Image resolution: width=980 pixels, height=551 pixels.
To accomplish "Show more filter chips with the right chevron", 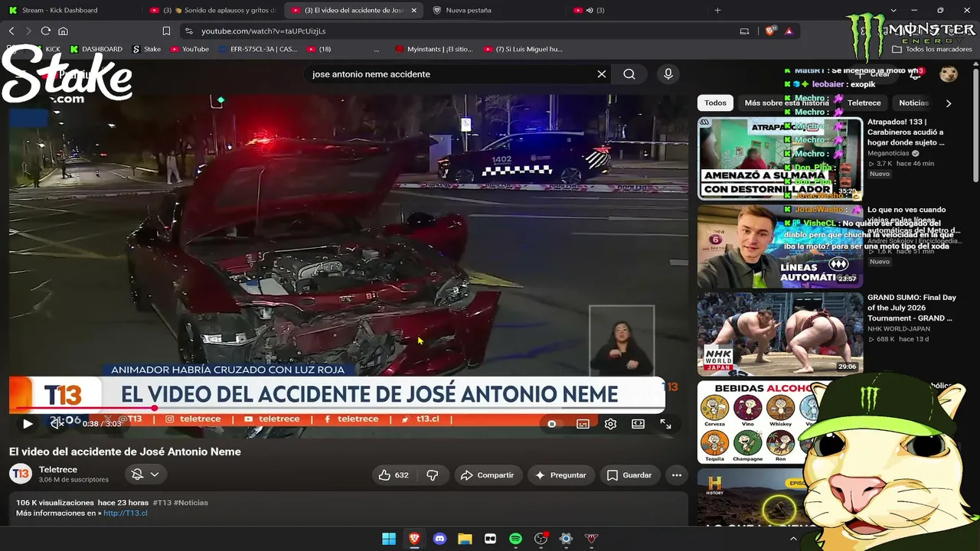I will (x=949, y=103).
